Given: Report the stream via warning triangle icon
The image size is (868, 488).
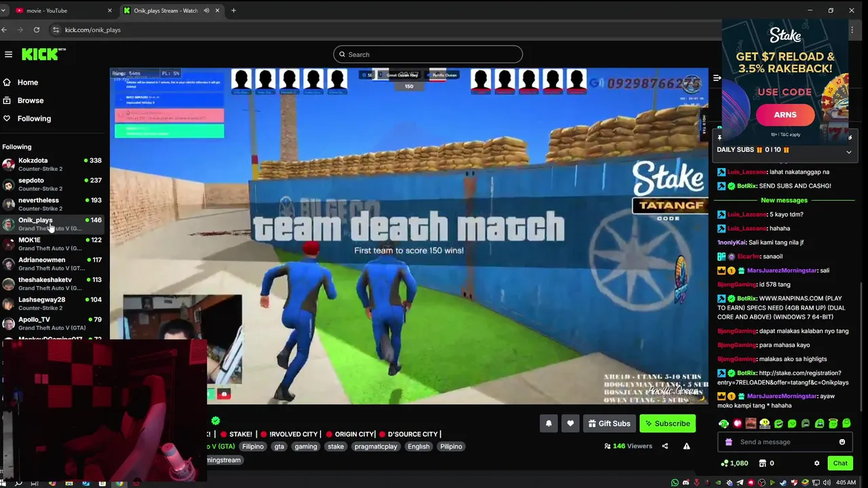Looking at the screenshot, I should [686, 446].
